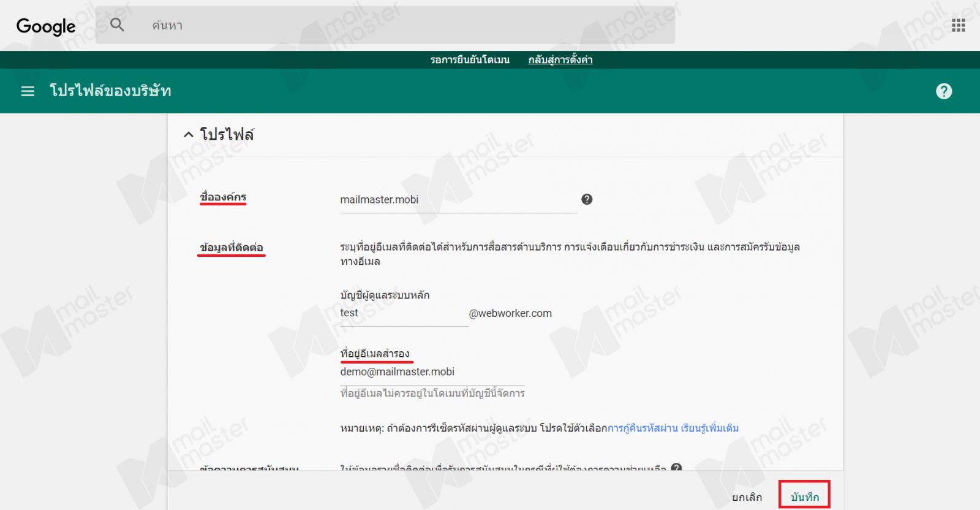The image size is (980, 510).
Task: Click the รอการยืนยันโดเมน status text
Action: click(x=470, y=59)
